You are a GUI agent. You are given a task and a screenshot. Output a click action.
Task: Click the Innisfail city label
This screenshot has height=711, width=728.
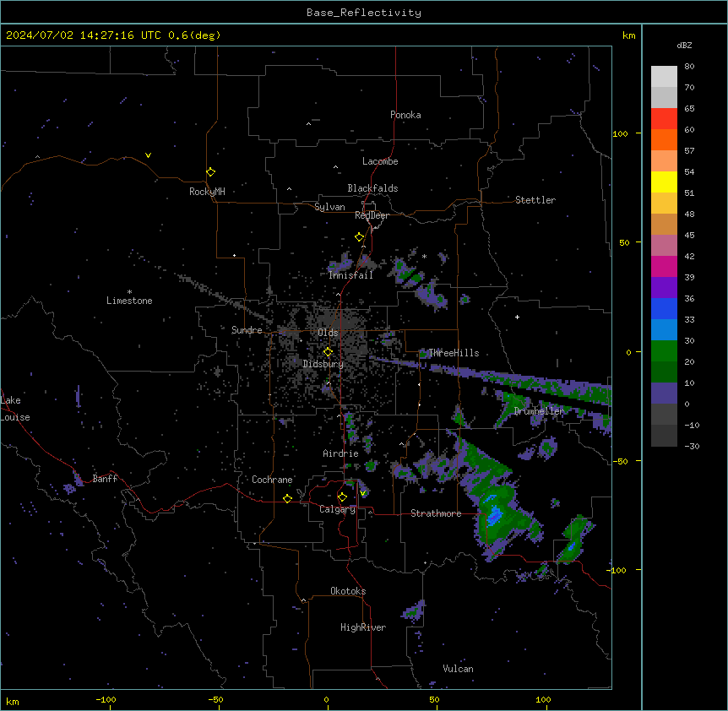tap(350, 275)
